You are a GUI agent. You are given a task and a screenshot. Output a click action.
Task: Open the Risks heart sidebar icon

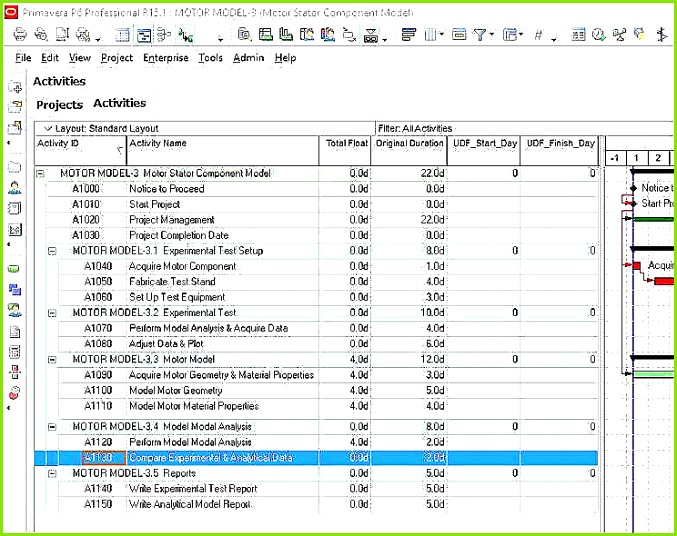click(14, 393)
